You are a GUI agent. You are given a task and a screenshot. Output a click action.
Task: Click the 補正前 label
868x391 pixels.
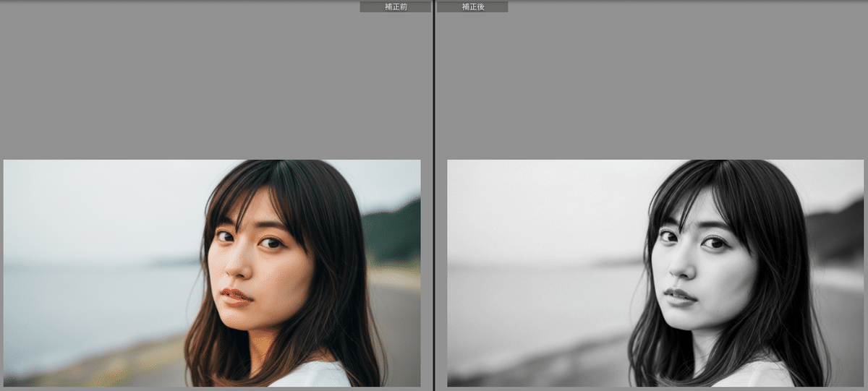coord(395,7)
